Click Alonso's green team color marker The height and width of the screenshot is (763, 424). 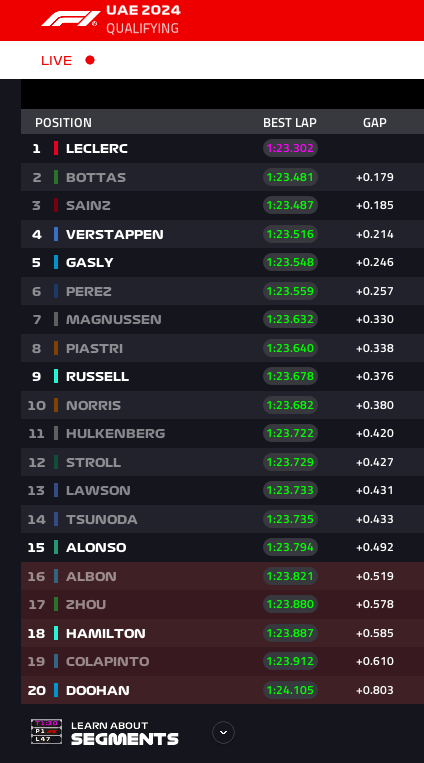point(56,547)
